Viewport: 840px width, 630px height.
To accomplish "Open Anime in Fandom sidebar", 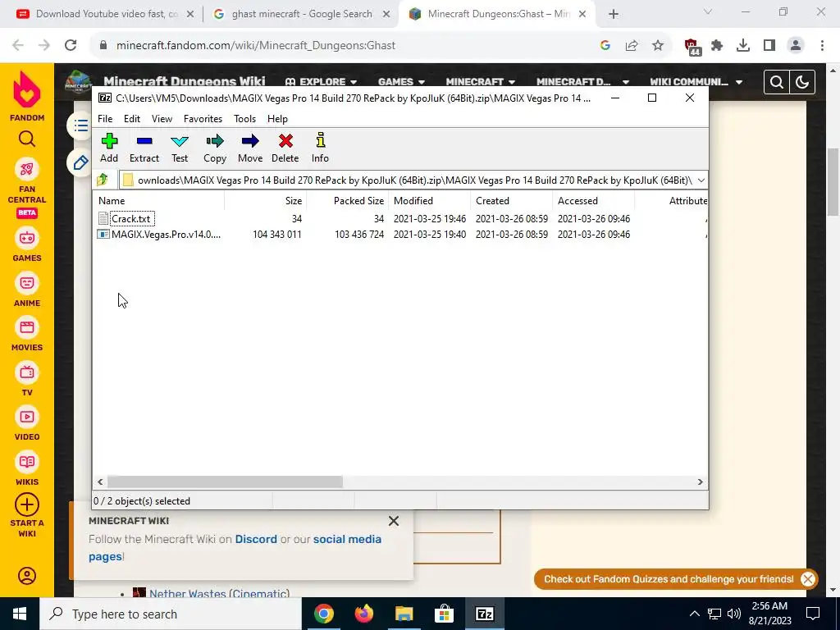I will (x=27, y=290).
